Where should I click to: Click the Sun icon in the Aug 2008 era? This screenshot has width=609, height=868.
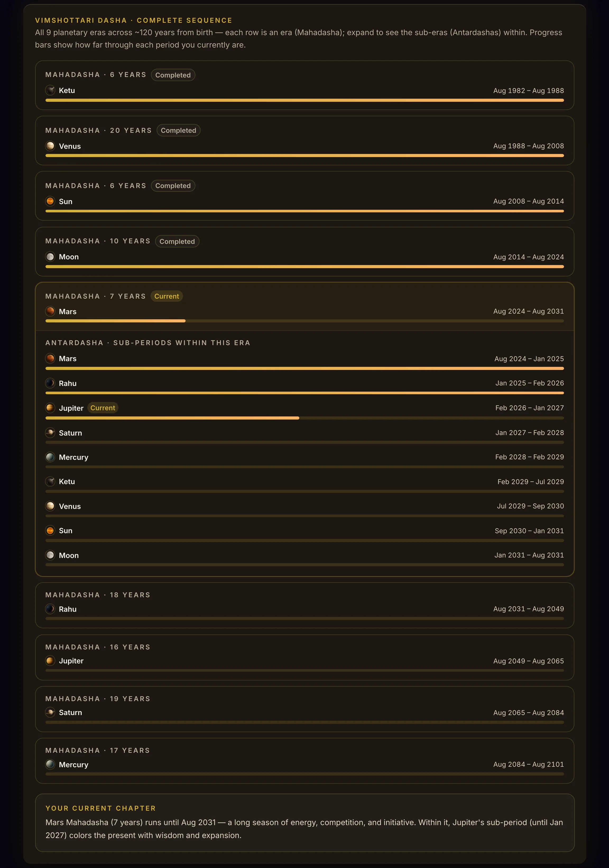coord(50,201)
